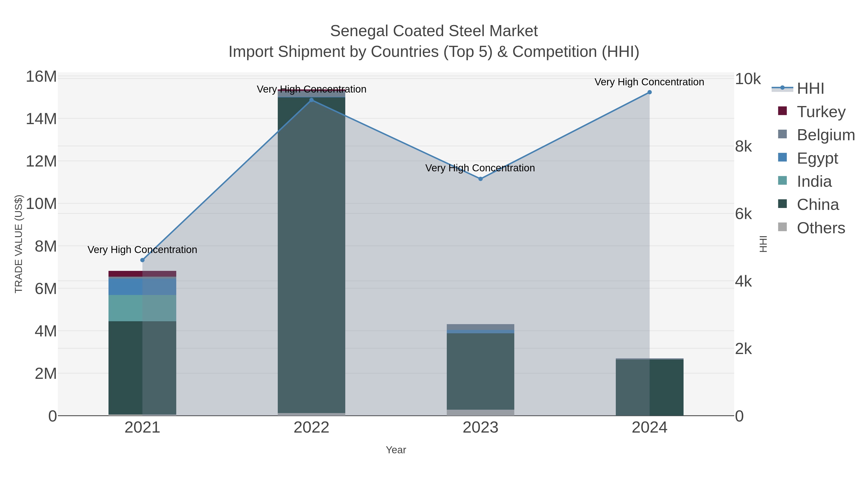Viewport: 868px width, 488px height.
Task: Toggle Egypt series in the legend
Action: tap(808, 158)
